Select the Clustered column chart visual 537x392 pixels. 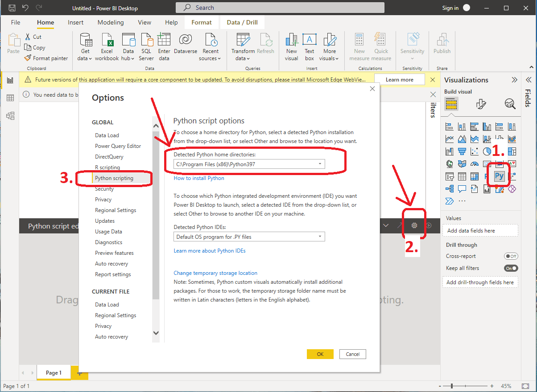click(487, 127)
